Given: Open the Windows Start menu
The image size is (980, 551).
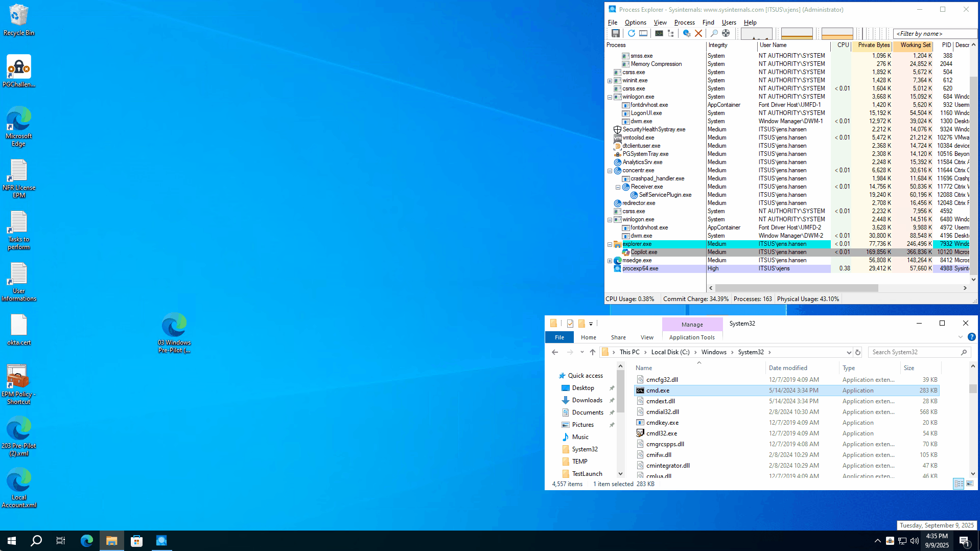Looking at the screenshot, I should (12, 541).
